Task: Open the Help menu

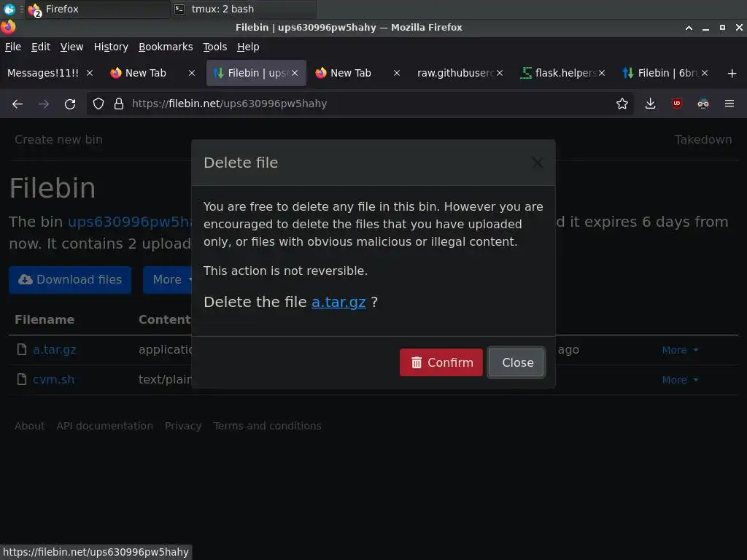Action: click(248, 47)
